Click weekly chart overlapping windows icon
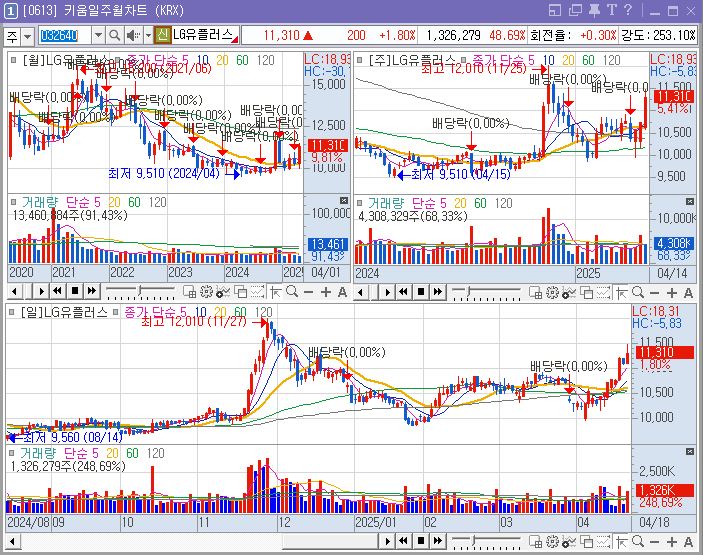The width and height of the screenshot is (703, 555). click(x=586, y=293)
